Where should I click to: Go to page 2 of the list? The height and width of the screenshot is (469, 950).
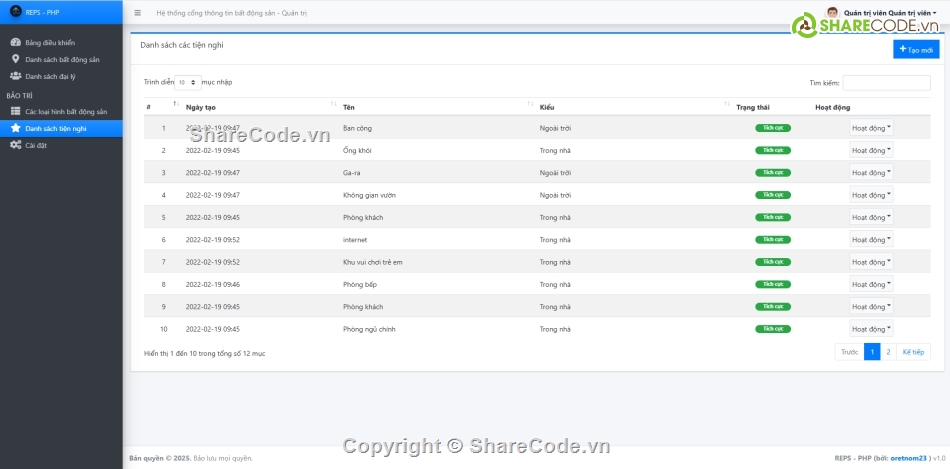click(x=888, y=352)
